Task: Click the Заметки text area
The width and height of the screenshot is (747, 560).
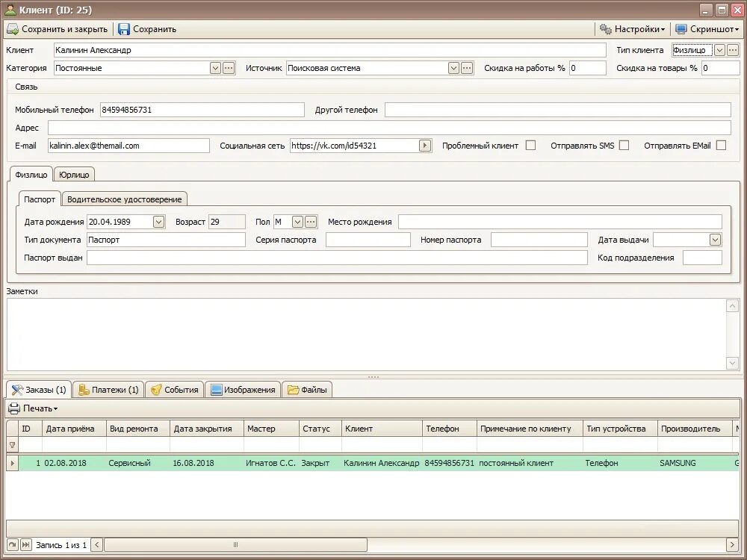Action: [x=366, y=335]
